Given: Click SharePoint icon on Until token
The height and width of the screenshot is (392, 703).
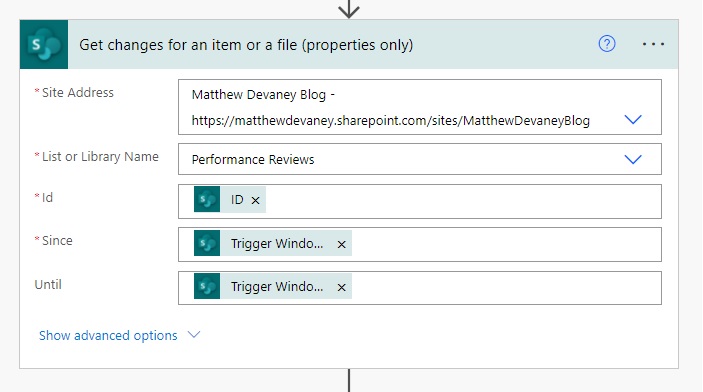Looking at the screenshot, I should [207, 286].
